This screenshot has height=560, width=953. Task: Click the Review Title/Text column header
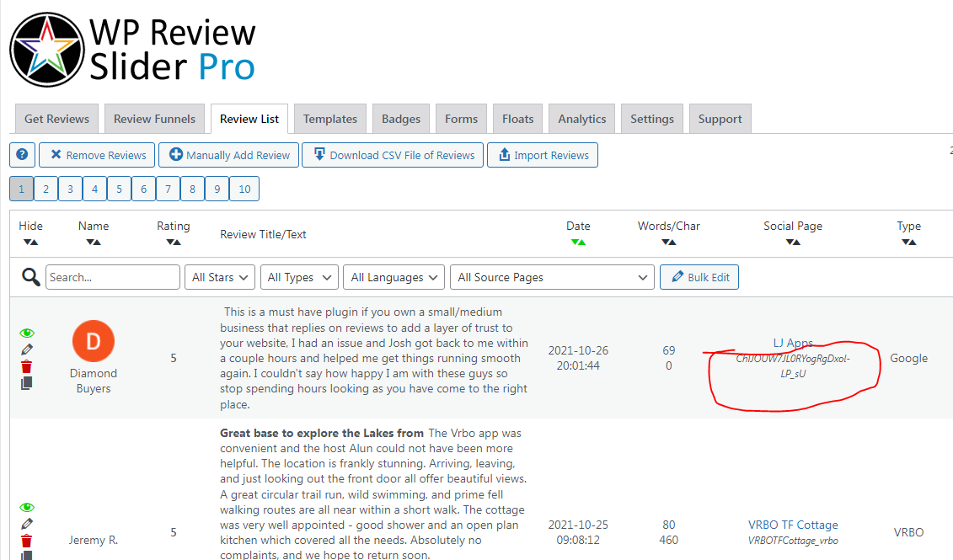click(263, 234)
